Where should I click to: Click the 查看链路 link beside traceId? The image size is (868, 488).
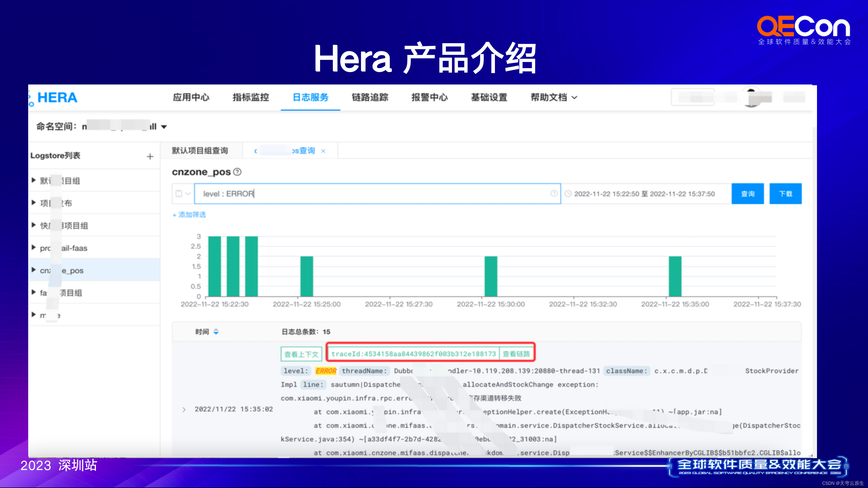click(x=516, y=354)
